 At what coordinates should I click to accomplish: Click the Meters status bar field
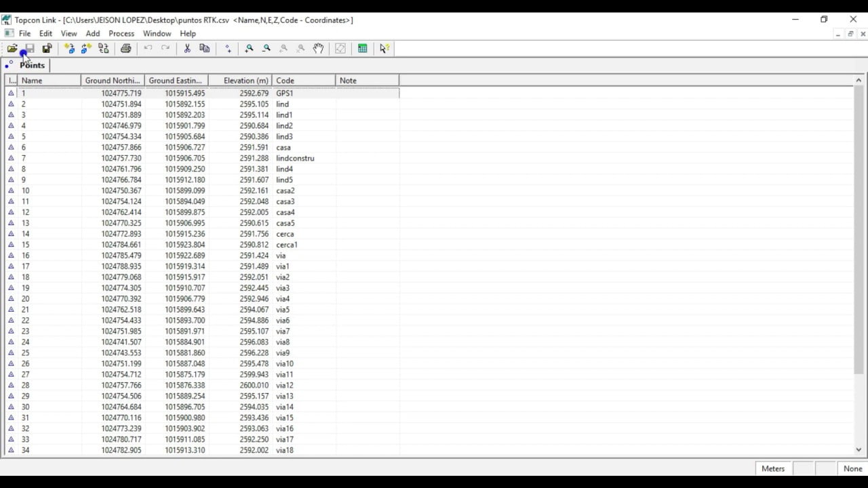tap(772, 468)
